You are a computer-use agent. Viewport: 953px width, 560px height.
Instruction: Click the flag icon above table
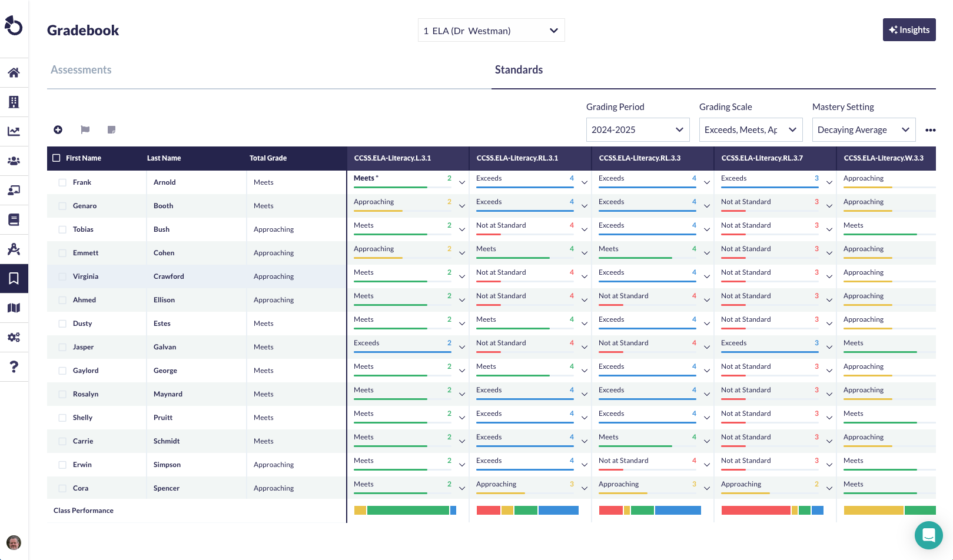pyautogui.click(x=85, y=129)
